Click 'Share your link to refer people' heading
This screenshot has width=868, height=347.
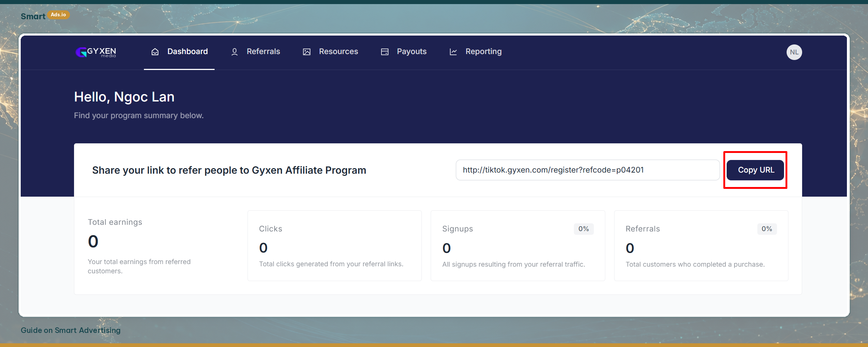point(229,170)
